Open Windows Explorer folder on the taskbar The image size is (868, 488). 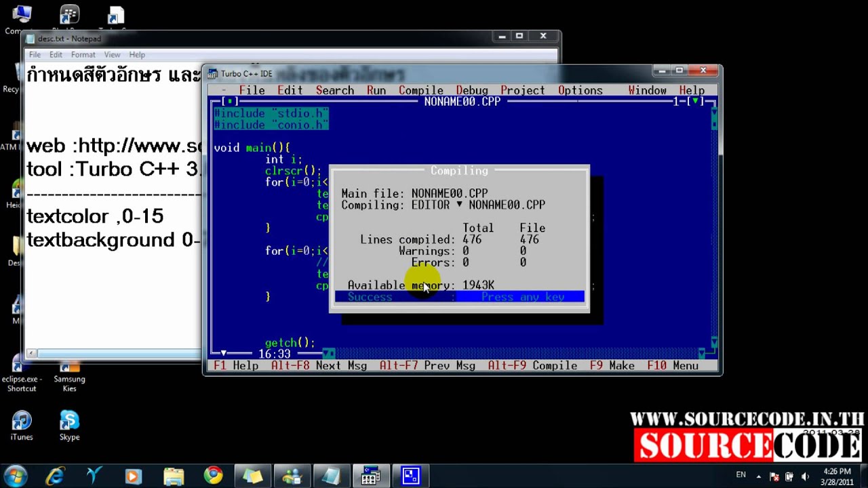(173, 476)
